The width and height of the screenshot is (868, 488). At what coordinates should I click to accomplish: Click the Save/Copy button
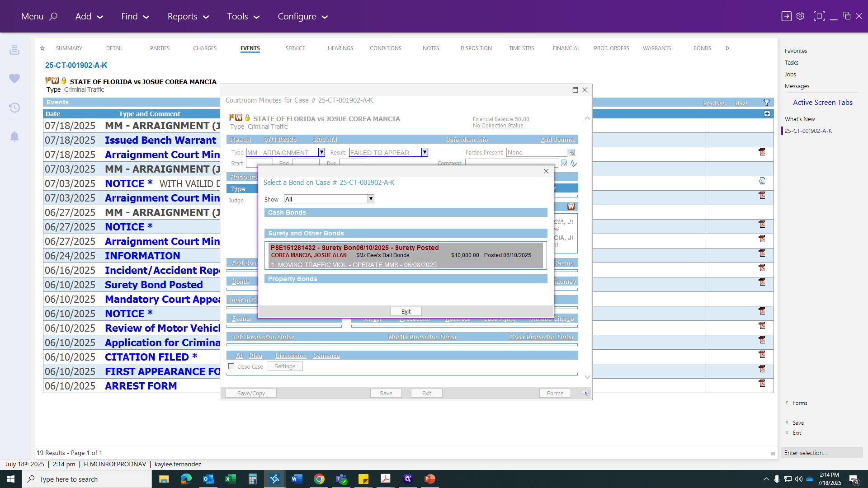251,393
